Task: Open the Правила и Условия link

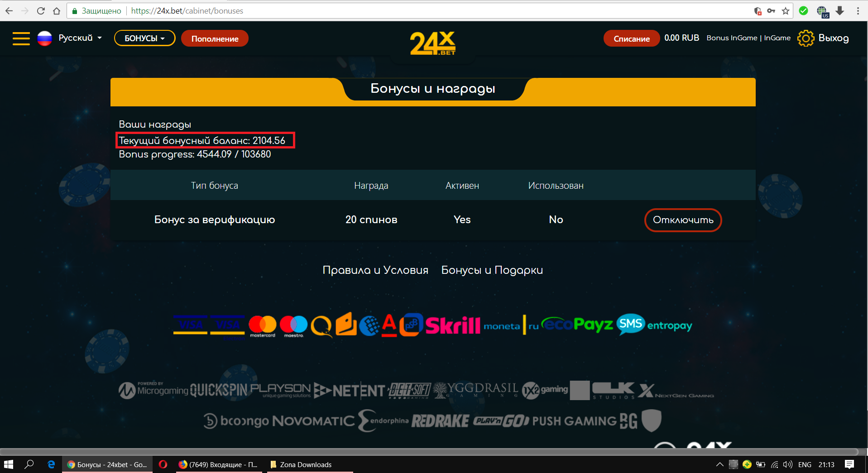Action: click(x=375, y=270)
